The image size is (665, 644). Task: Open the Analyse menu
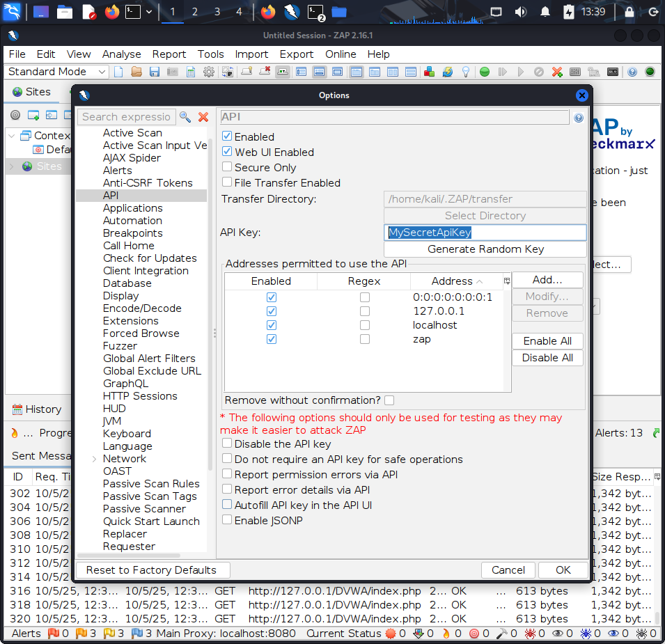pyautogui.click(x=121, y=54)
